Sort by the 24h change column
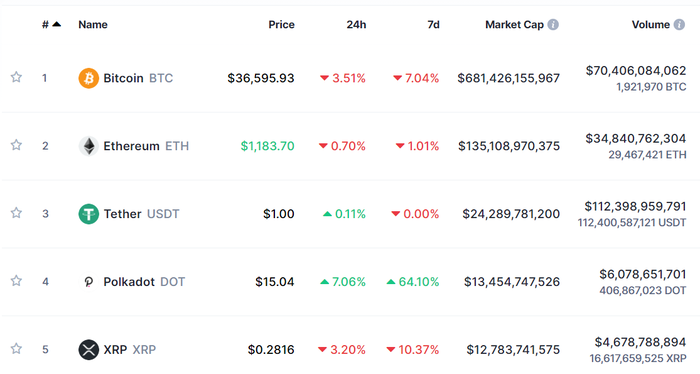The width and height of the screenshot is (700, 374). pyautogui.click(x=356, y=25)
